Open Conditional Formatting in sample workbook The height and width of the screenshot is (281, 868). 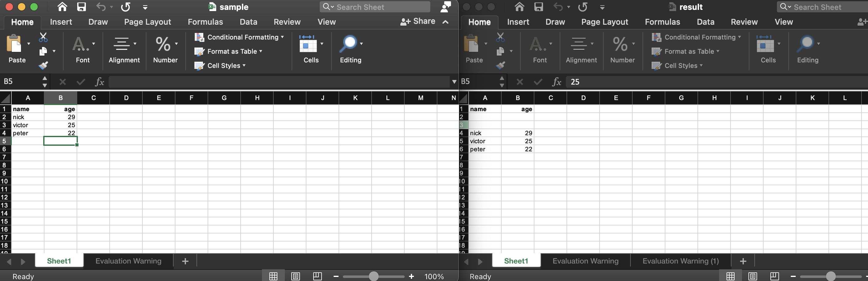239,37
